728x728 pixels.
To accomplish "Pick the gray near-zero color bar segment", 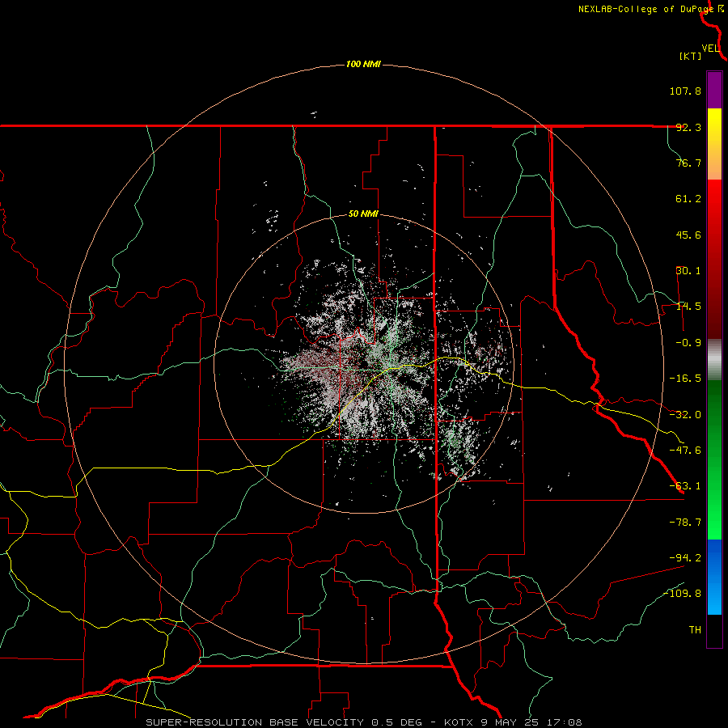I will point(714,360).
